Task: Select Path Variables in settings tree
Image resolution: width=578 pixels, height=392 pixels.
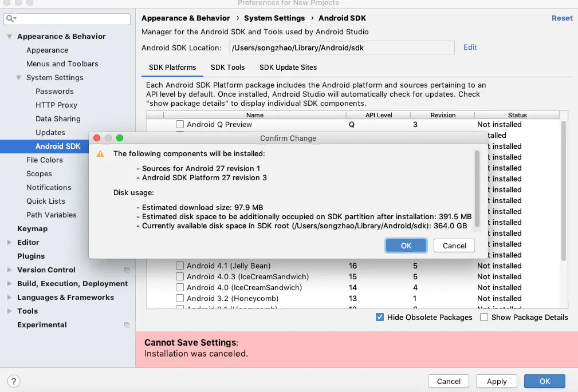Action: (51, 215)
